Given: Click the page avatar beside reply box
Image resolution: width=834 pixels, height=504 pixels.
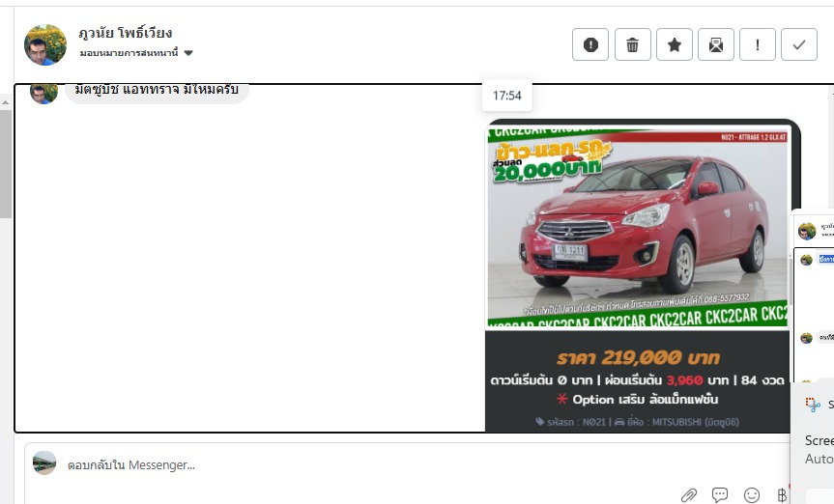Looking at the screenshot, I should [x=44, y=463].
